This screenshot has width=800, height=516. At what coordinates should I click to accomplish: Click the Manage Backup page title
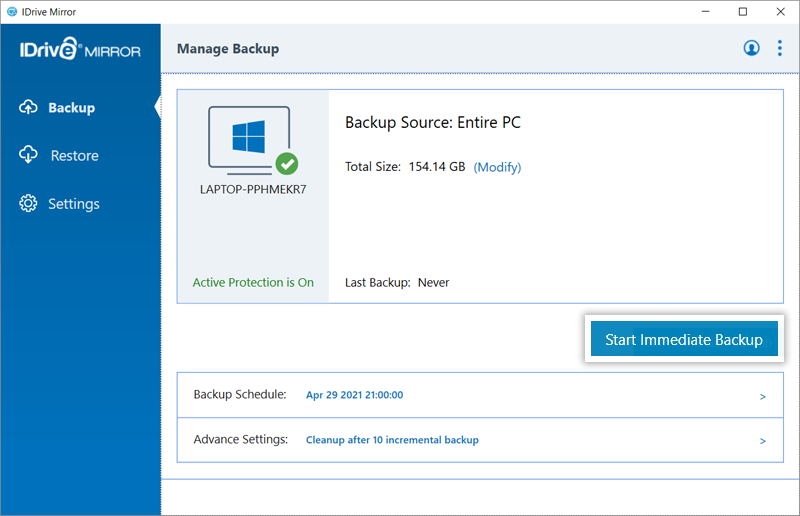point(228,49)
